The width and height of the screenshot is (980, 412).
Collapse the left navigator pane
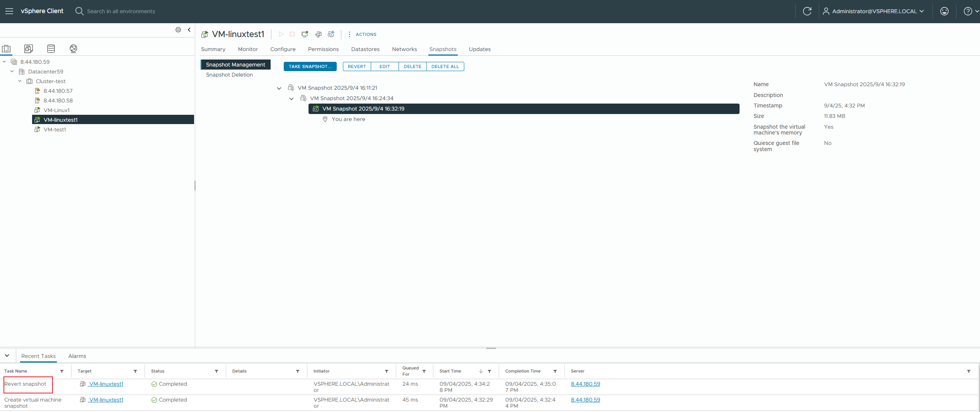coord(189,30)
